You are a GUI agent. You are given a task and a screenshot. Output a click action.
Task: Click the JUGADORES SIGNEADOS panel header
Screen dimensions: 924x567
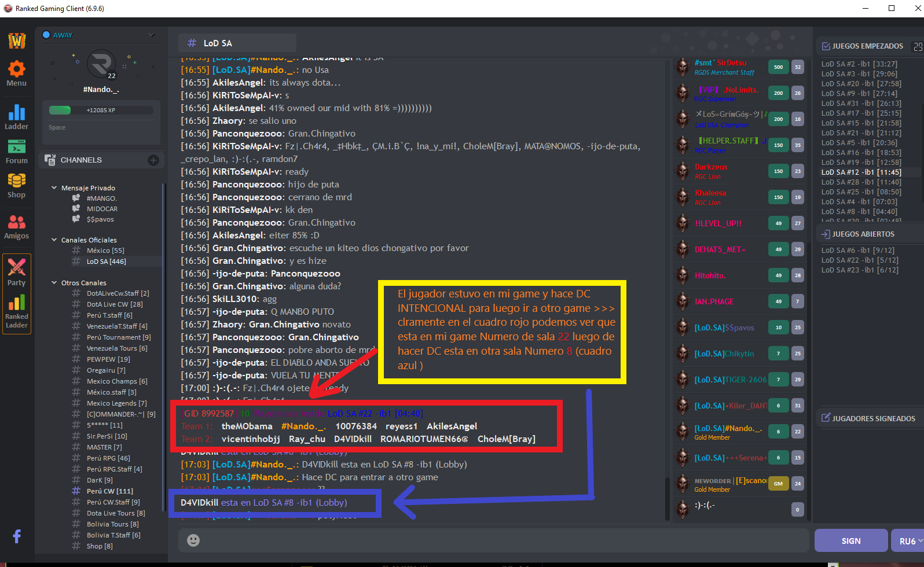click(x=873, y=418)
